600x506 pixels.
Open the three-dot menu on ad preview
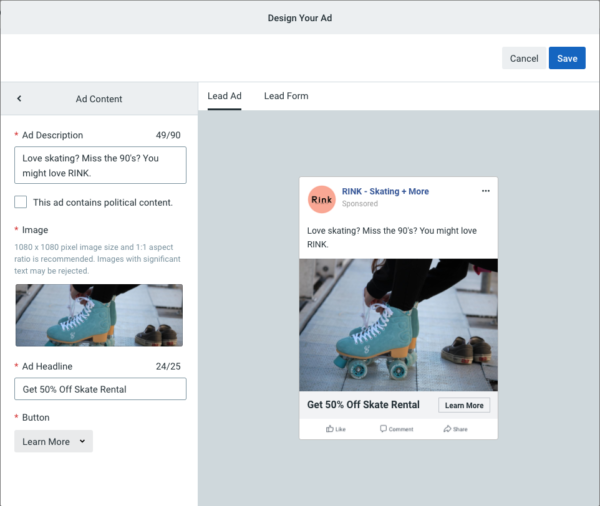[x=486, y=191]
